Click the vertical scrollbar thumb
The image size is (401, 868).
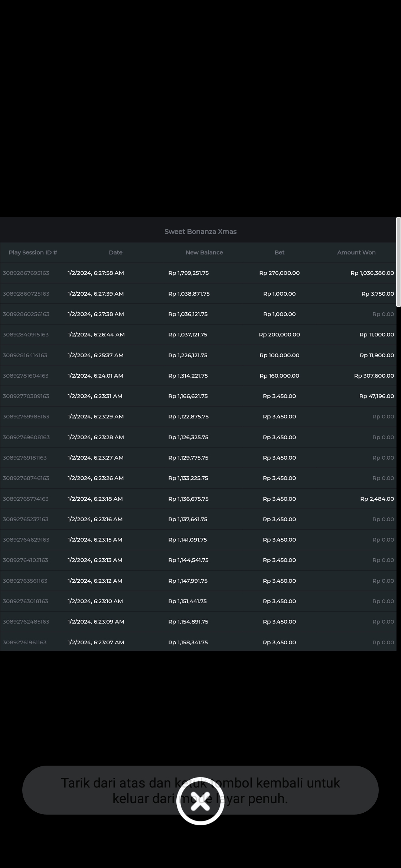pyautogui.click(x=398, y=262)
